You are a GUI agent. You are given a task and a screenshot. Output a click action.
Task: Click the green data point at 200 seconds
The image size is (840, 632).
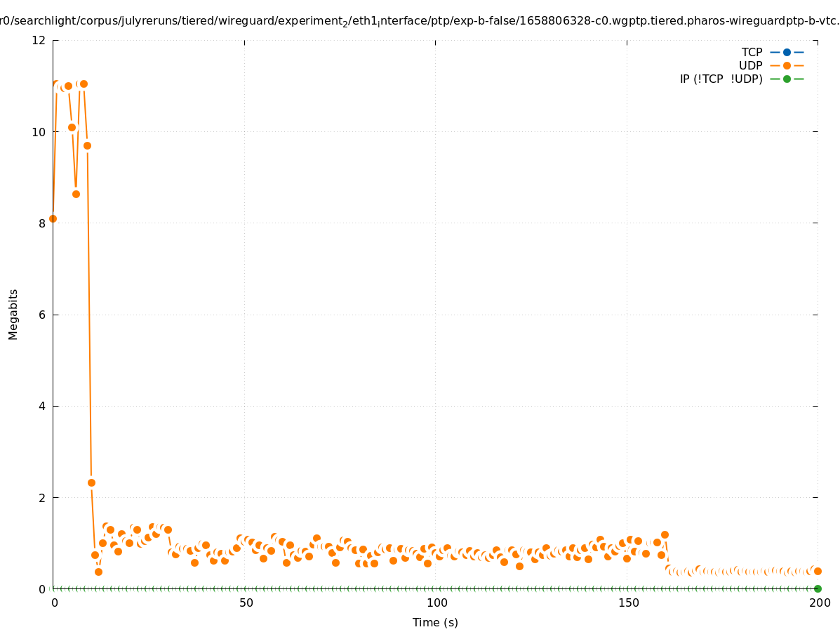(x=818, y=588)
